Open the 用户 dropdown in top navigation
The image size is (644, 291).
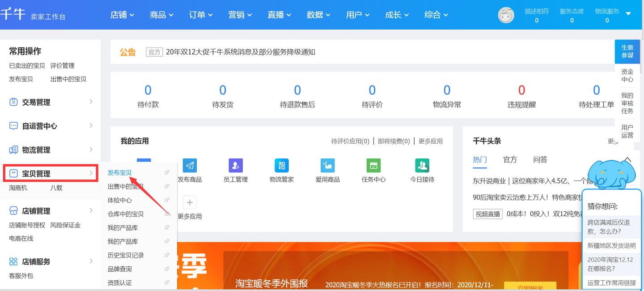pyautogui.click(x=358, y=15)
